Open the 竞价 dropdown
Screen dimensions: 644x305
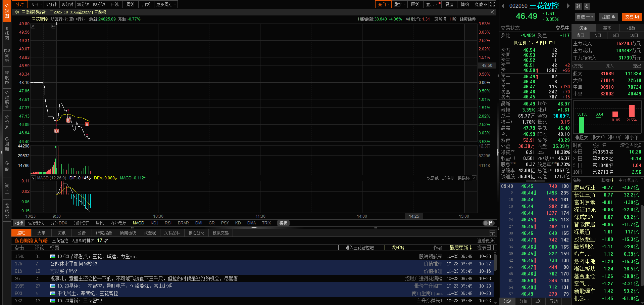point(384,4)
